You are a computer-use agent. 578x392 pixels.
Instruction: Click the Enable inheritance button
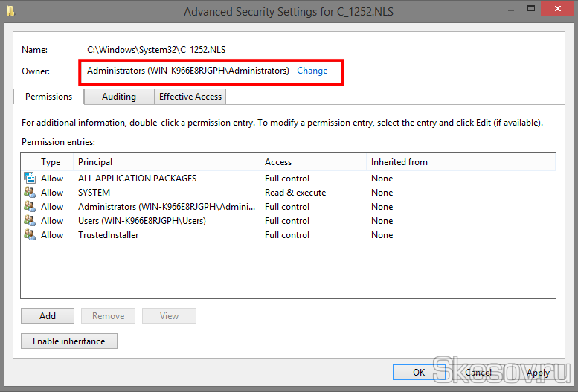[69, 341]
